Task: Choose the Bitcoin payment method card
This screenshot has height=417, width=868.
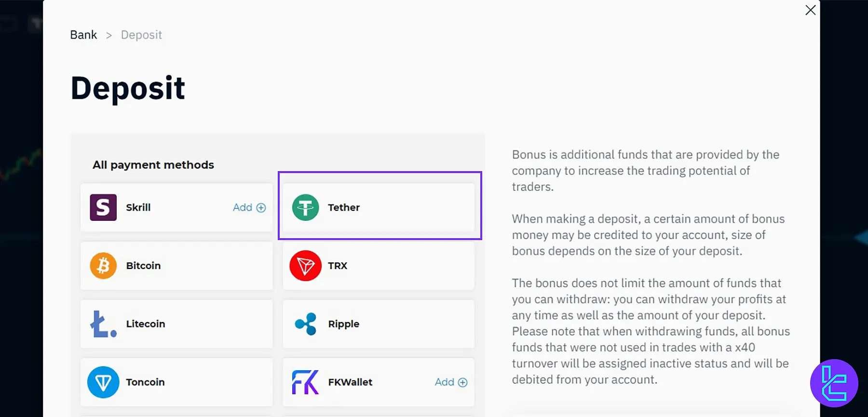Action: (x=176, y=266)
